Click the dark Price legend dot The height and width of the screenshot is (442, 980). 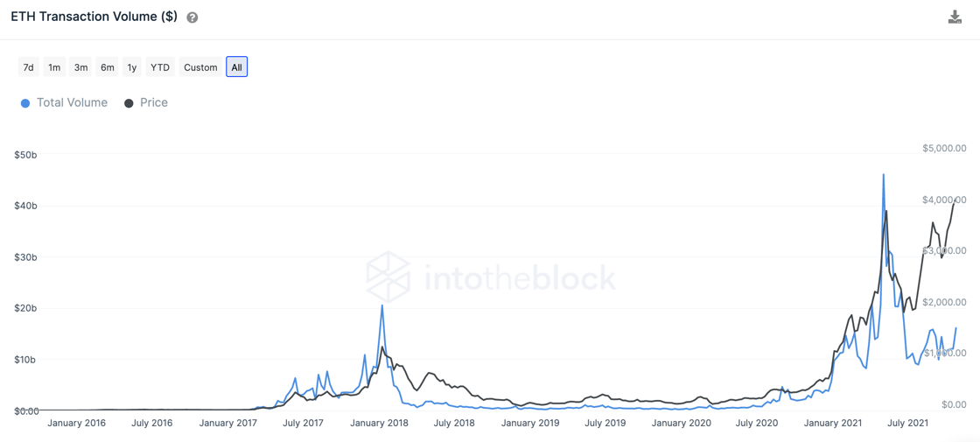coord(129,103)
